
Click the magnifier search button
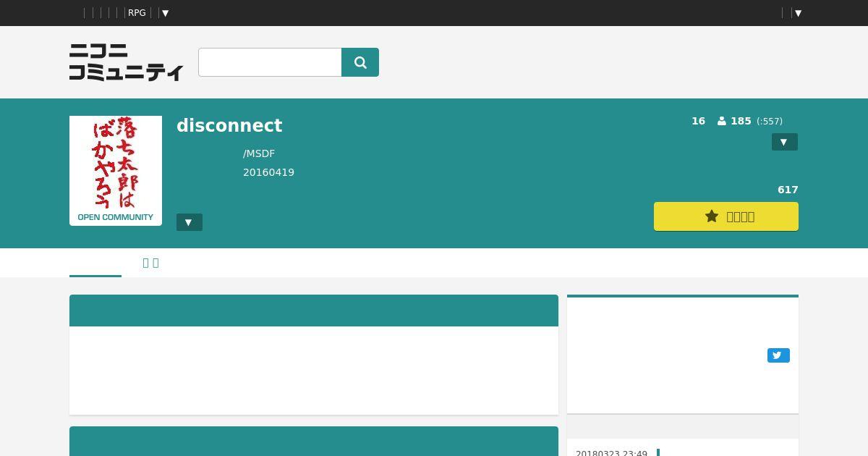pos(360,62)
